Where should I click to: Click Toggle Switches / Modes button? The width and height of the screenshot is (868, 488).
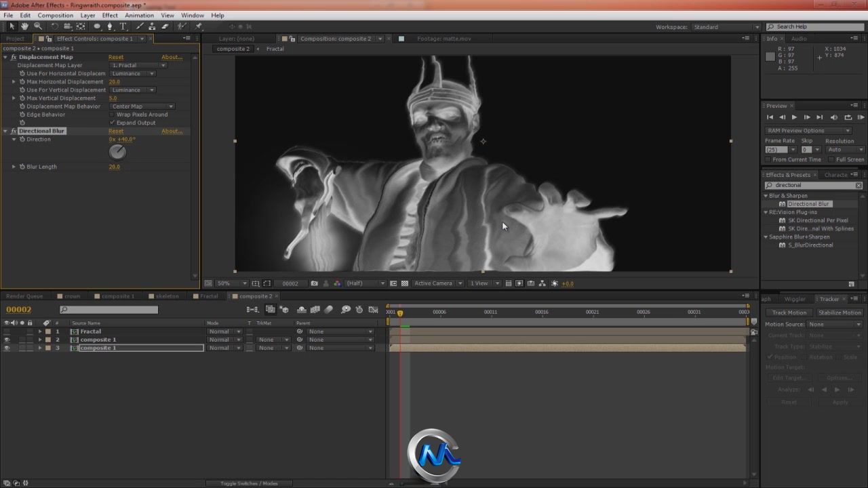click(249, 483)
